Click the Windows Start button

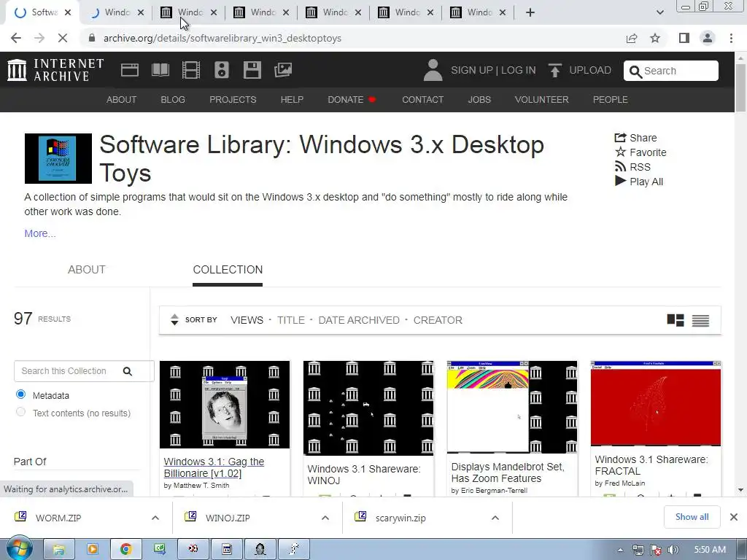(19, 548)
